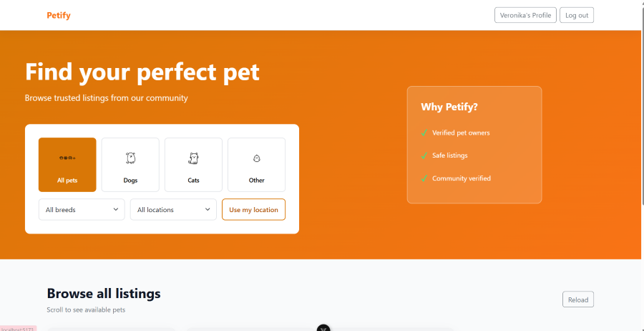Reload the listings
The height and width of the screenshot is (331, 644).
point(577,299)
